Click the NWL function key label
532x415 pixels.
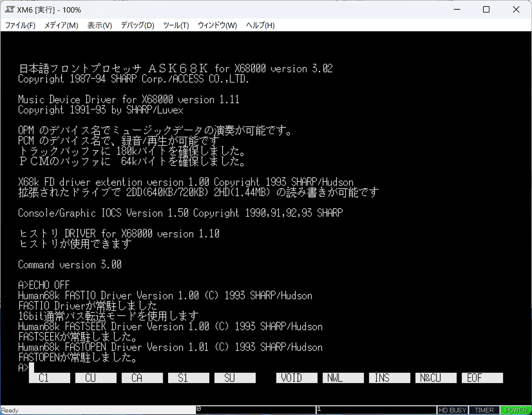click(x=343, y=378)
